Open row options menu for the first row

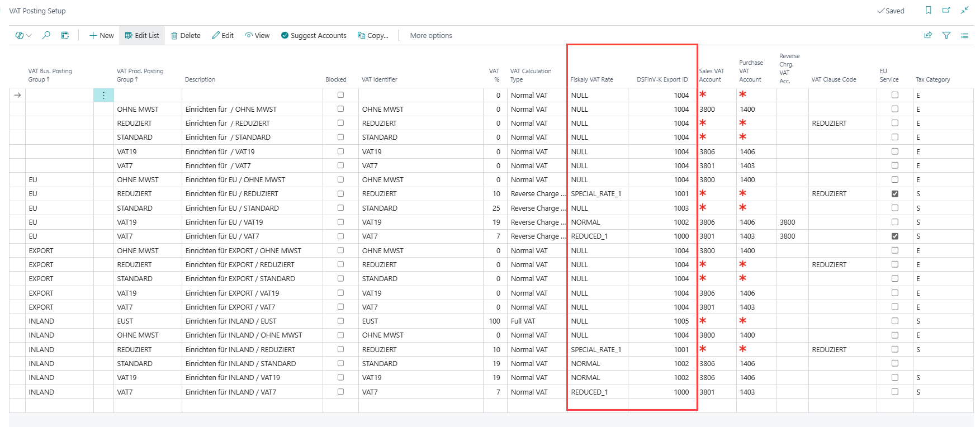click(x=103, y=96)
